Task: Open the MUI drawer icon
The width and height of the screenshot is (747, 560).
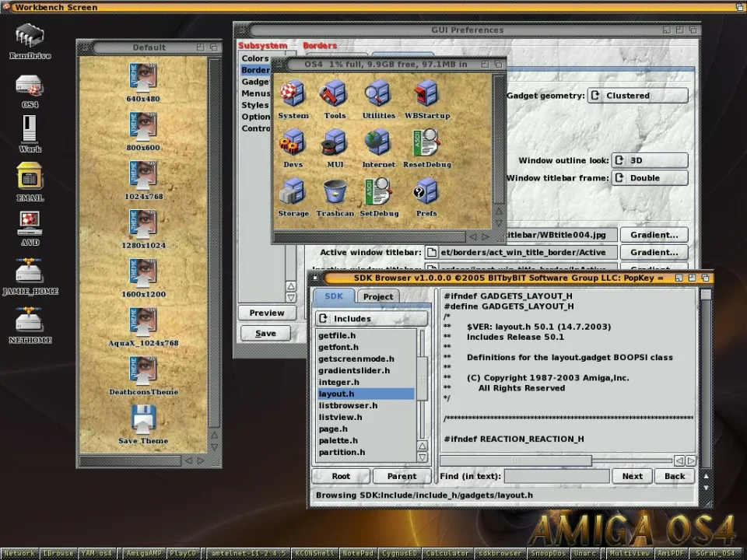Action: point(335,144)
